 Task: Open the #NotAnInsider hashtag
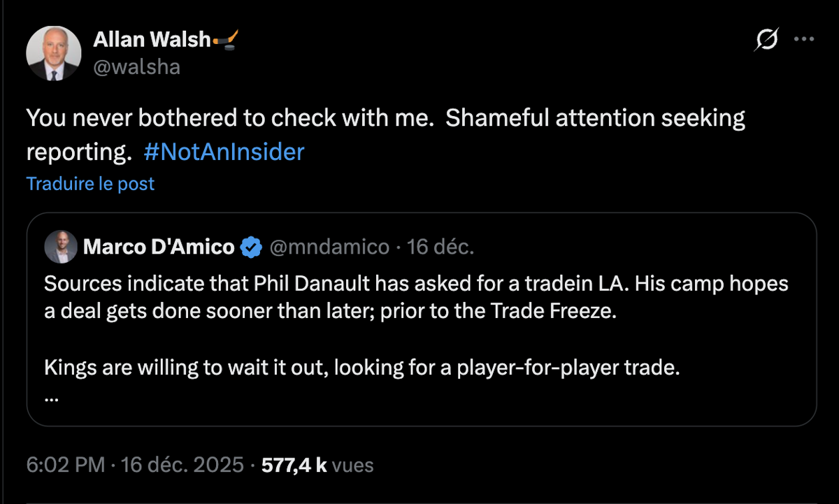(x=224, y=152)
